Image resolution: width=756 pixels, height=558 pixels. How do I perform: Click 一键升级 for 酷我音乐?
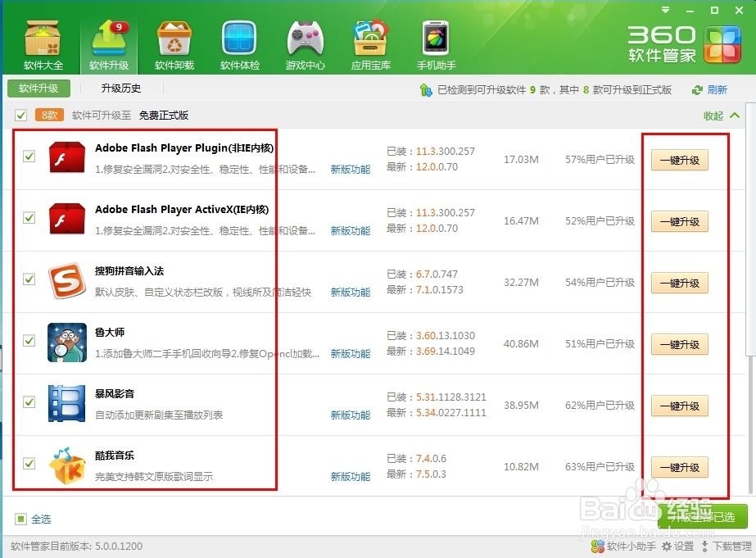tap(679, 467)
